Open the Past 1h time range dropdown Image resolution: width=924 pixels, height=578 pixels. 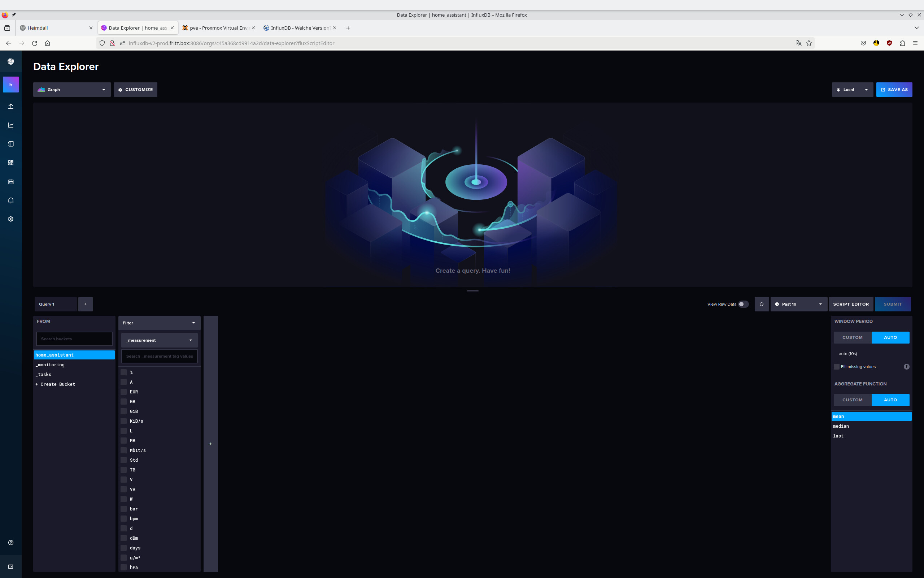click(799, 304)
